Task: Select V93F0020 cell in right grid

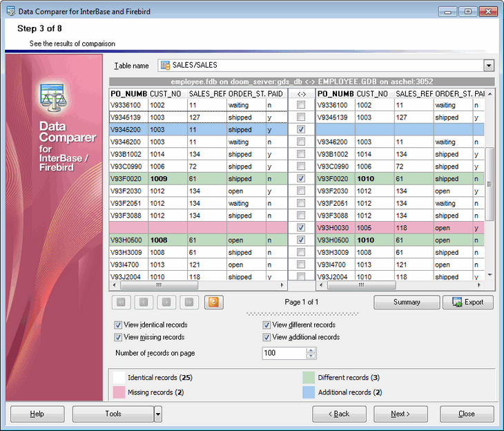Action: pyautogui.click(x=336, y=179)
